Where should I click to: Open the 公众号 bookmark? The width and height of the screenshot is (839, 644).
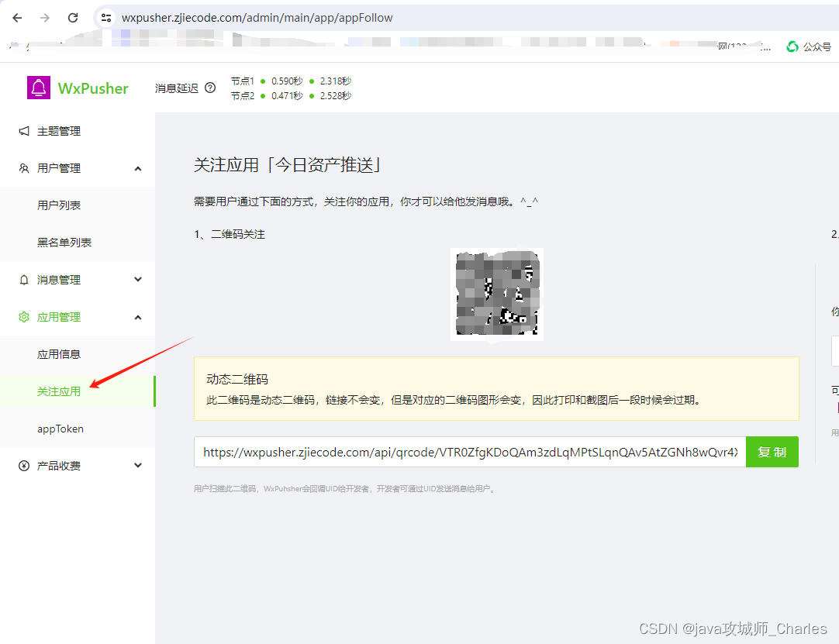(x=809, y=47)
